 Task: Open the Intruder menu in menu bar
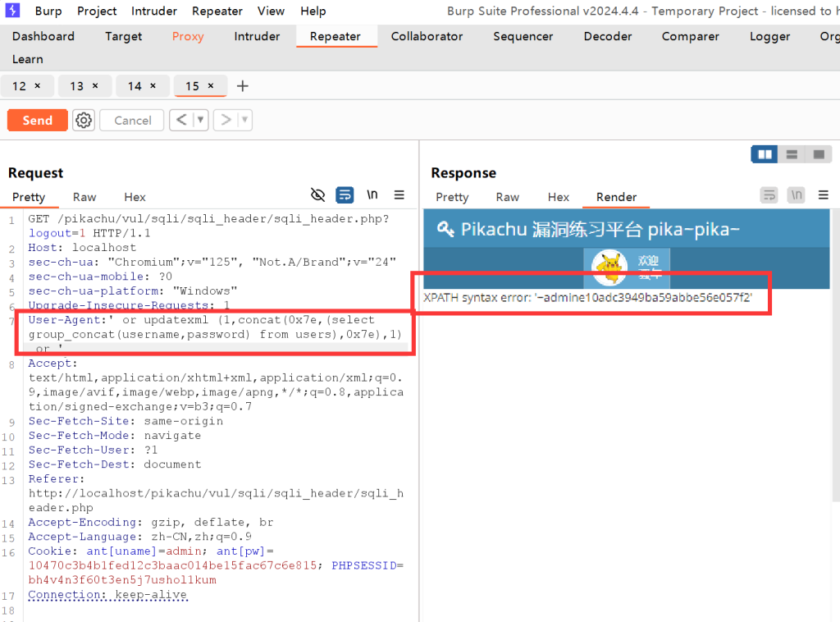[x=153, y=11]
